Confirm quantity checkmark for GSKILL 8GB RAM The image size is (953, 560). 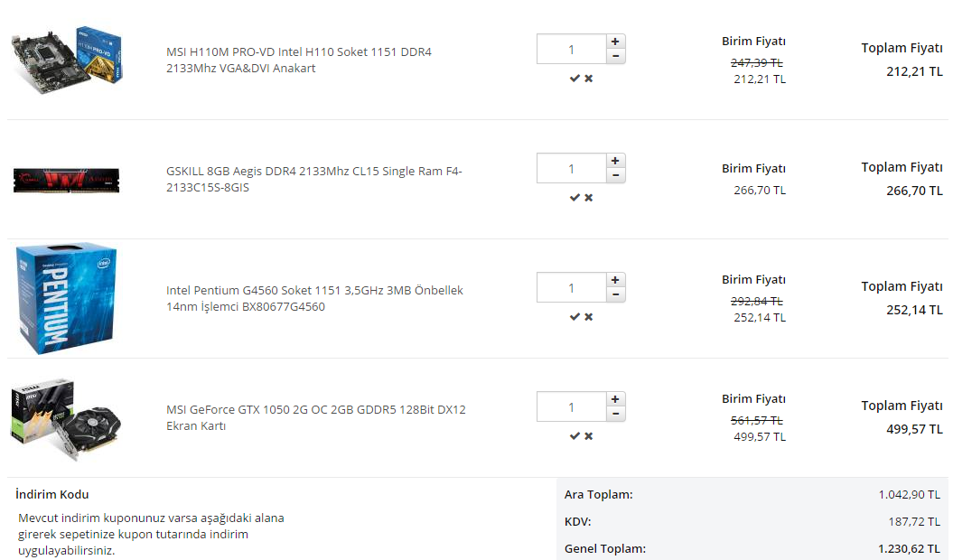(x=575, y=198)
